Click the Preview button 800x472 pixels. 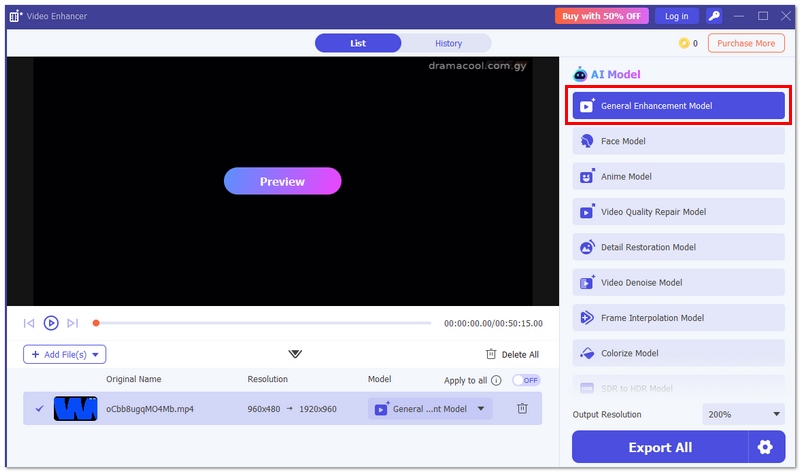coord(282,181)
